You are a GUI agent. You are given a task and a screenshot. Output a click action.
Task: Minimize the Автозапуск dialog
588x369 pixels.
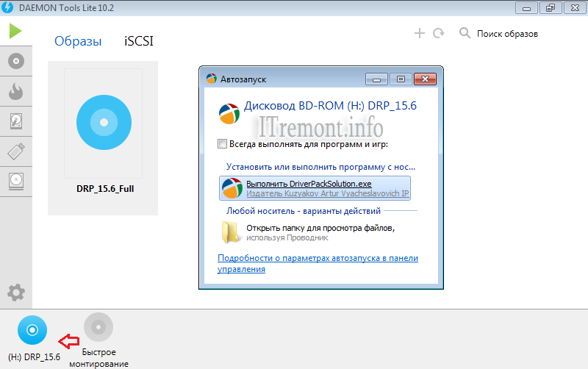376,79
